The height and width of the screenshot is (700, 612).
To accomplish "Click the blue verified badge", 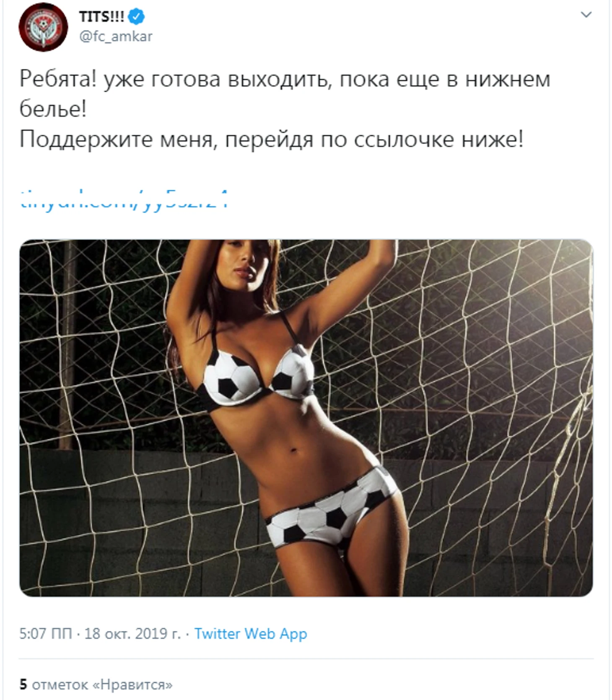I will click(137, 16).
